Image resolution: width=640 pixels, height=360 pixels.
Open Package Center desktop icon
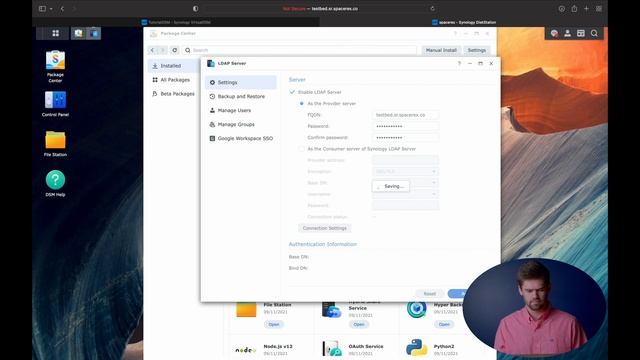(55, 67)
